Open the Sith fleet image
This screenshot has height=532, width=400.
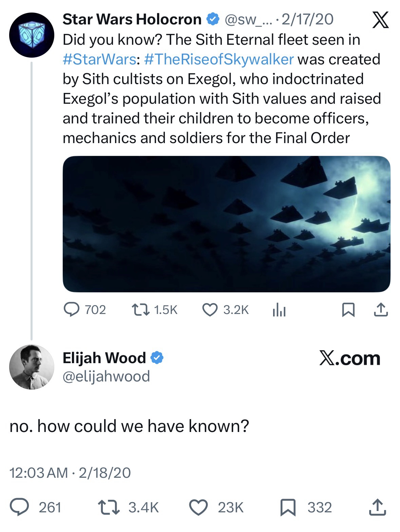pos(226,224)
